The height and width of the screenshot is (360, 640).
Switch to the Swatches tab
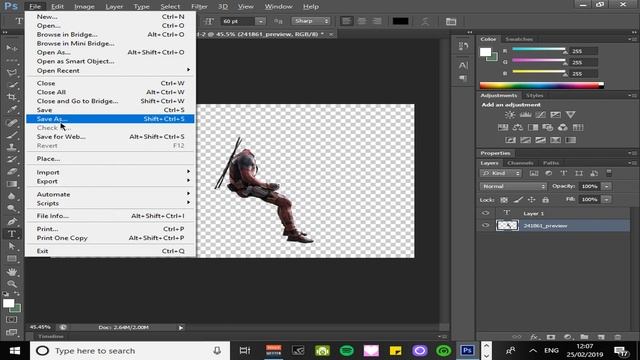coord(519,39)
